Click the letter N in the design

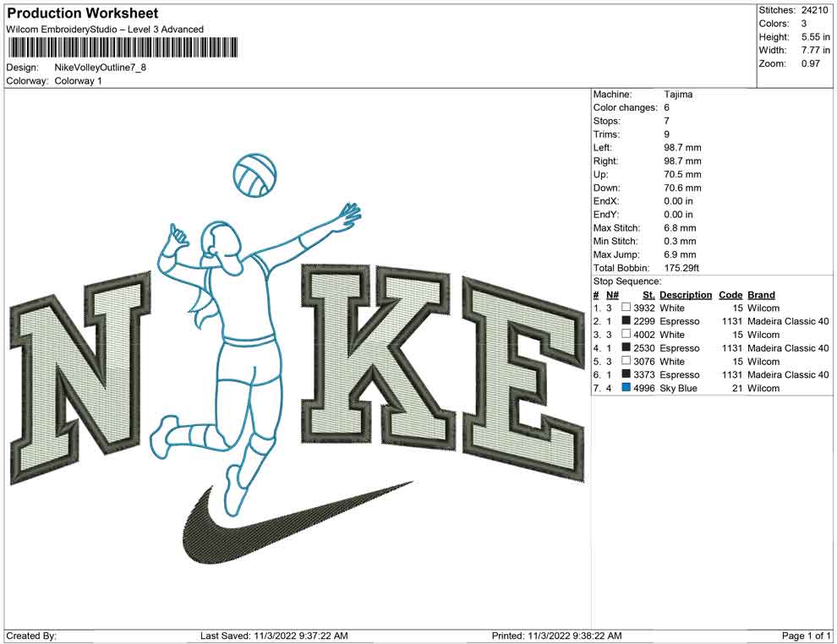(82, 377)
